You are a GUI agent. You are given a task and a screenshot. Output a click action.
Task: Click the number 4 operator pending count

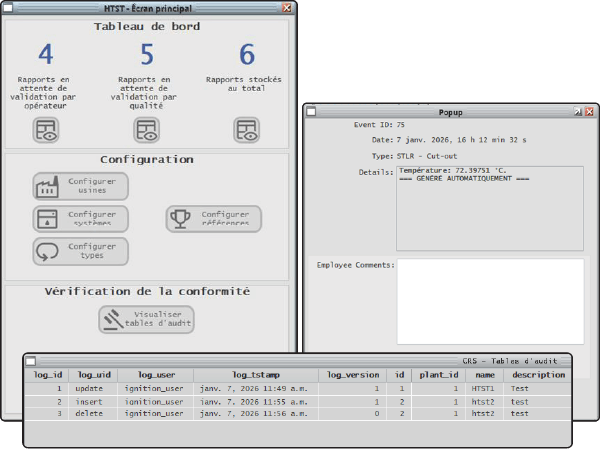click(x=46, y=54)
